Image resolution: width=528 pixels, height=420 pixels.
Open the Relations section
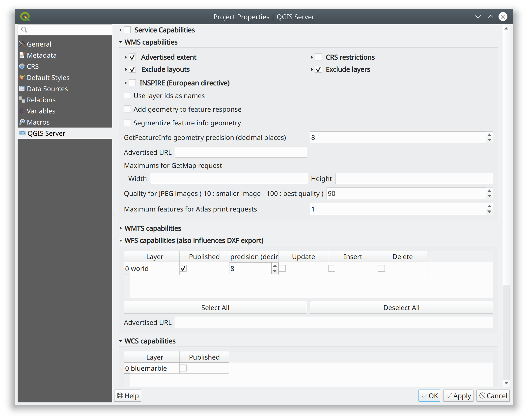pyautogui.click(x=65, y=100)
